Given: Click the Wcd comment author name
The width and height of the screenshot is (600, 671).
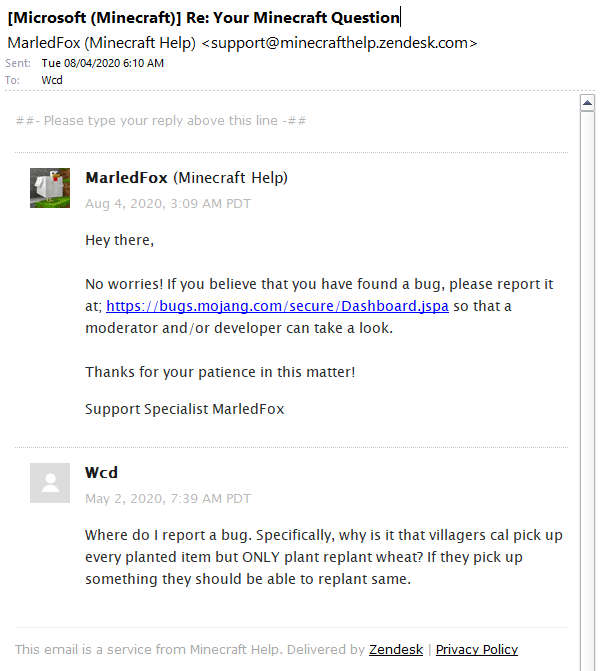Looking at the screenshot, I should 101,473.
